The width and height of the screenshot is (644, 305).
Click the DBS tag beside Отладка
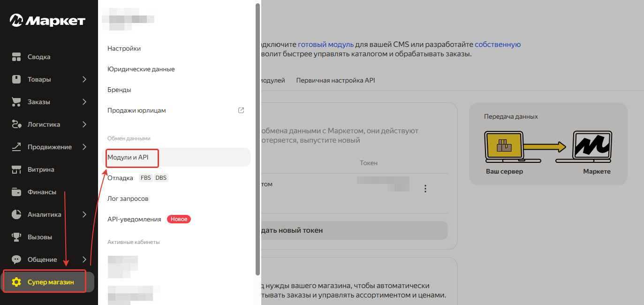tap(161, 178)
